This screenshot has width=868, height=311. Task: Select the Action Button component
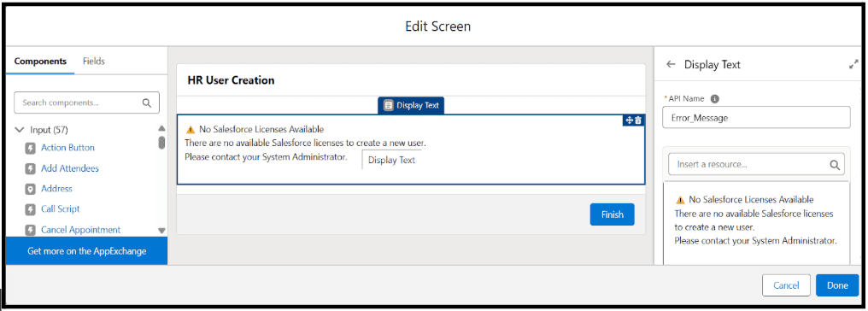(67, 148)
